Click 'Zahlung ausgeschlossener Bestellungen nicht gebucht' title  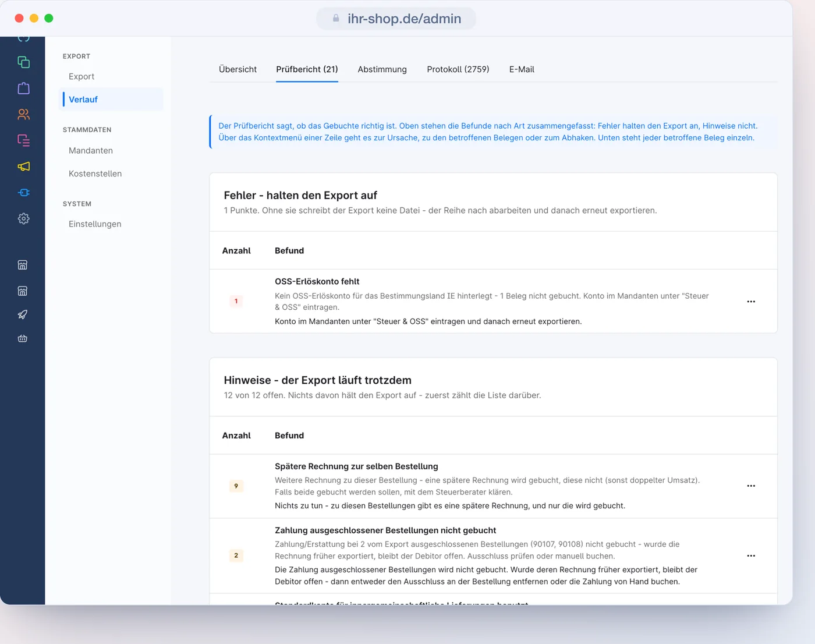[385, 530]
